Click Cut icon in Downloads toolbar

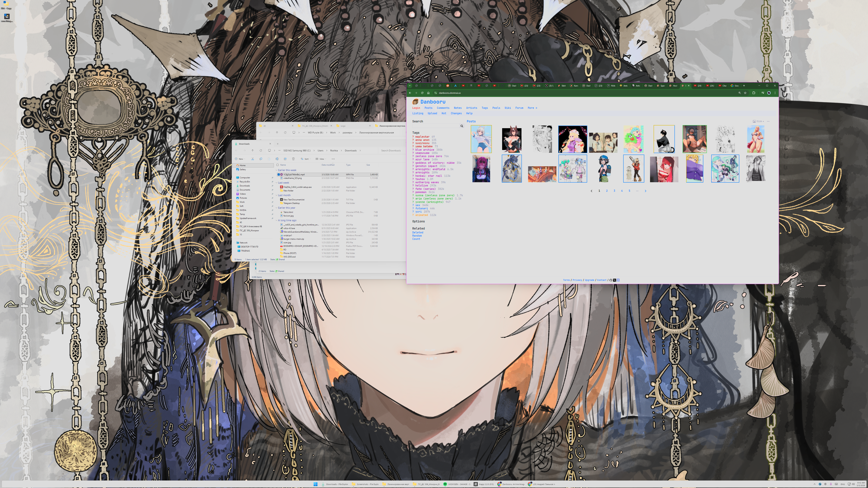[252, 159]
